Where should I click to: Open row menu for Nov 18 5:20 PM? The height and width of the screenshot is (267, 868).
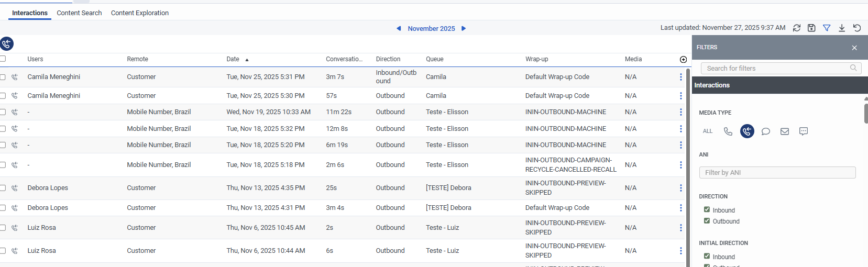[x=680, y=145]
